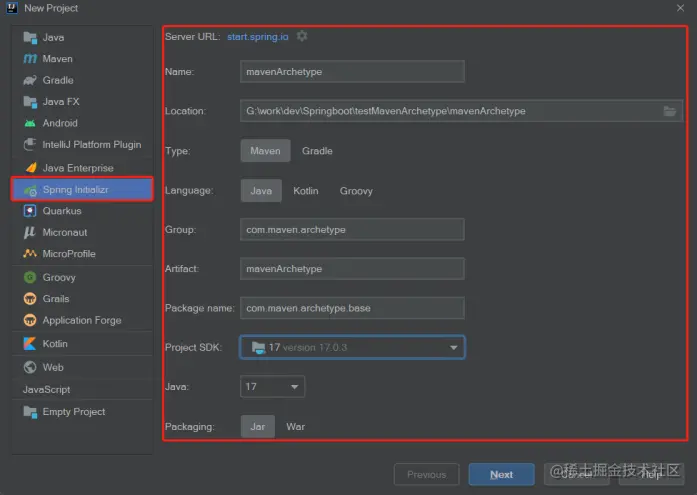Image resolution: width=697 pixels, height=495 pixels.
Task: Pick the Java FX folder icon
Action: click(x=30, y=102)
